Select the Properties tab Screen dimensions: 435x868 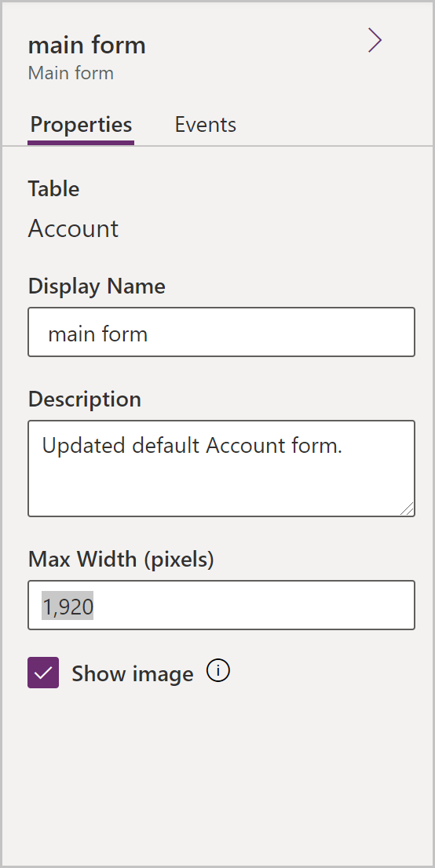(81, 125)
